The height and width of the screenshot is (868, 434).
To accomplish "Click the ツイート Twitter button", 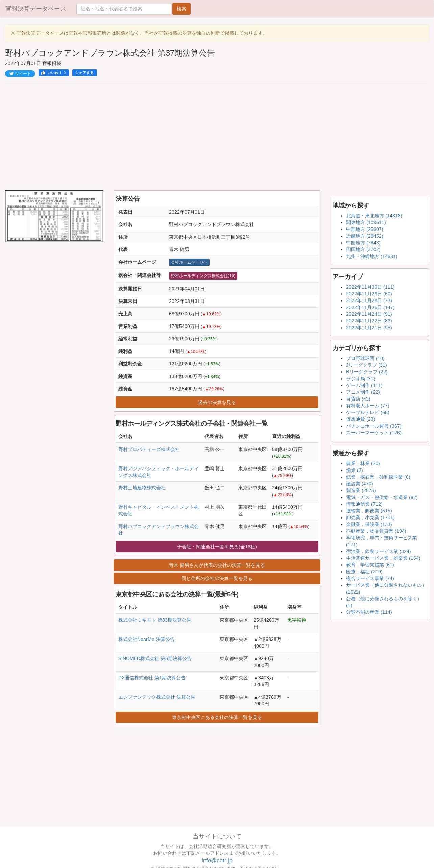I will [x=20, y=74].
